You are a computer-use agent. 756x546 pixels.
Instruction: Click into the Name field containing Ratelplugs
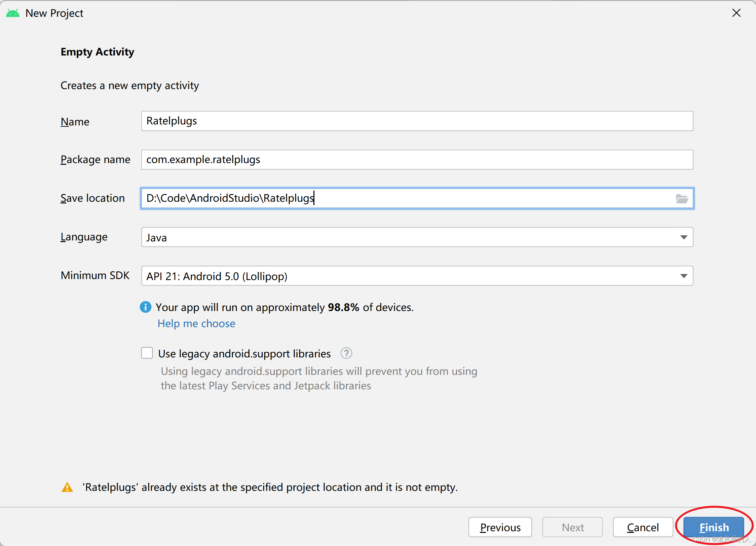coord(417,121)
